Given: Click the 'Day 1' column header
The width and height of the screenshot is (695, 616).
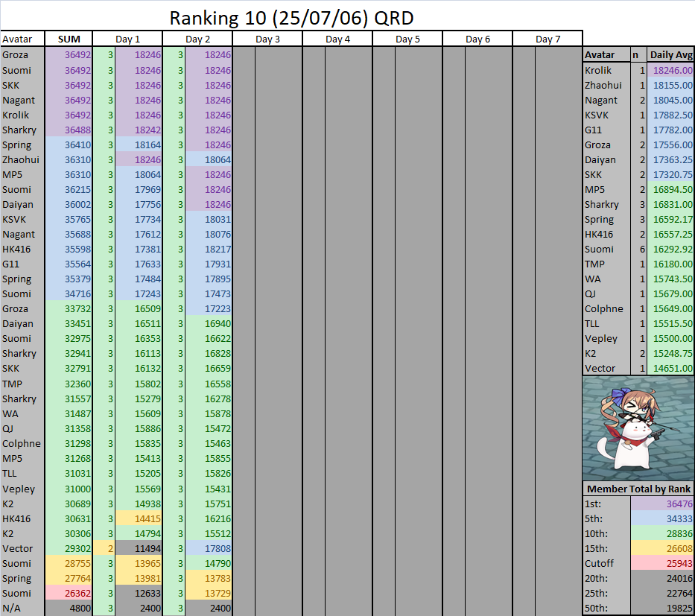Looking at the screenshot, I should [127, 39].
